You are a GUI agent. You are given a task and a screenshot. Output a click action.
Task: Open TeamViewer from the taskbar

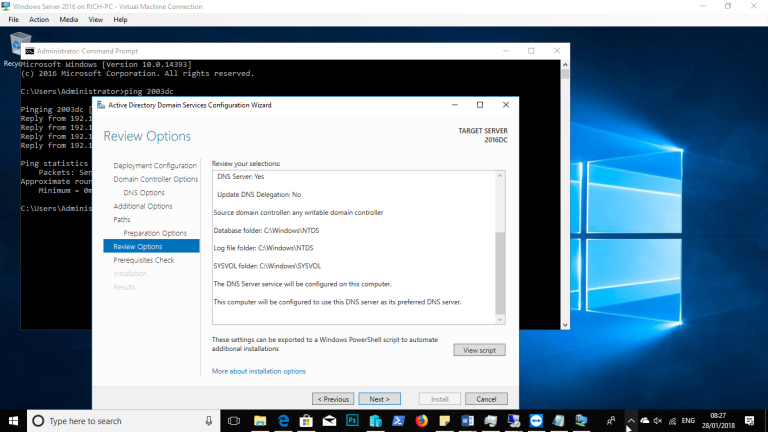click(536, 421)
